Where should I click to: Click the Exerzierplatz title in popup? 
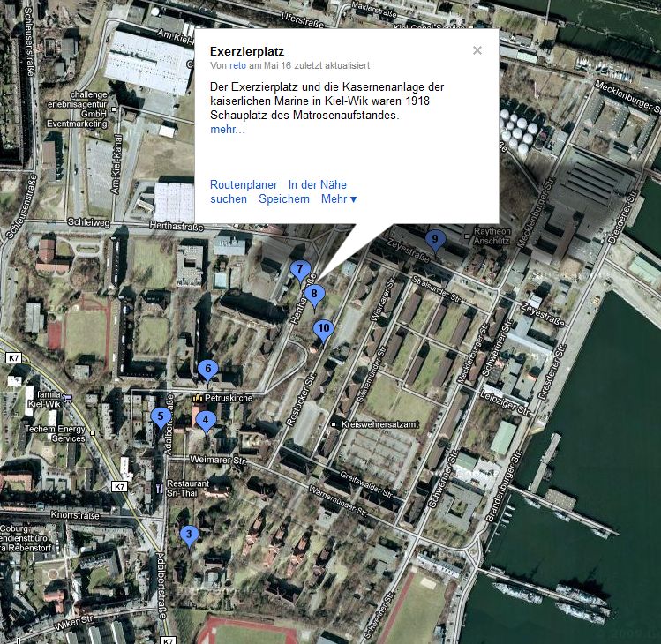coord(247,51)
